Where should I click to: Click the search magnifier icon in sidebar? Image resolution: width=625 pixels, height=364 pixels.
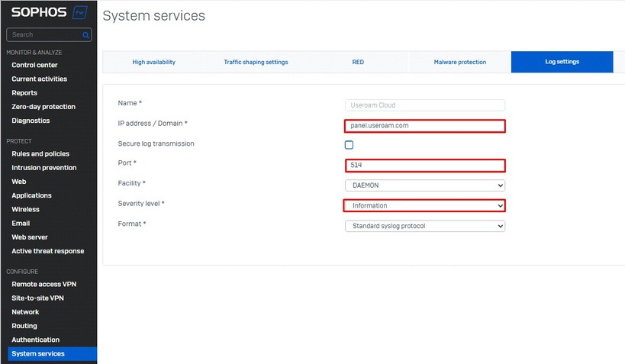coord(85,35)
